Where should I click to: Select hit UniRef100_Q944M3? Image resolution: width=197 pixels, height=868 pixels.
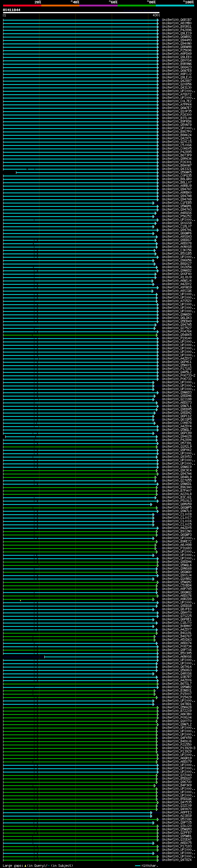click(176, 40)
